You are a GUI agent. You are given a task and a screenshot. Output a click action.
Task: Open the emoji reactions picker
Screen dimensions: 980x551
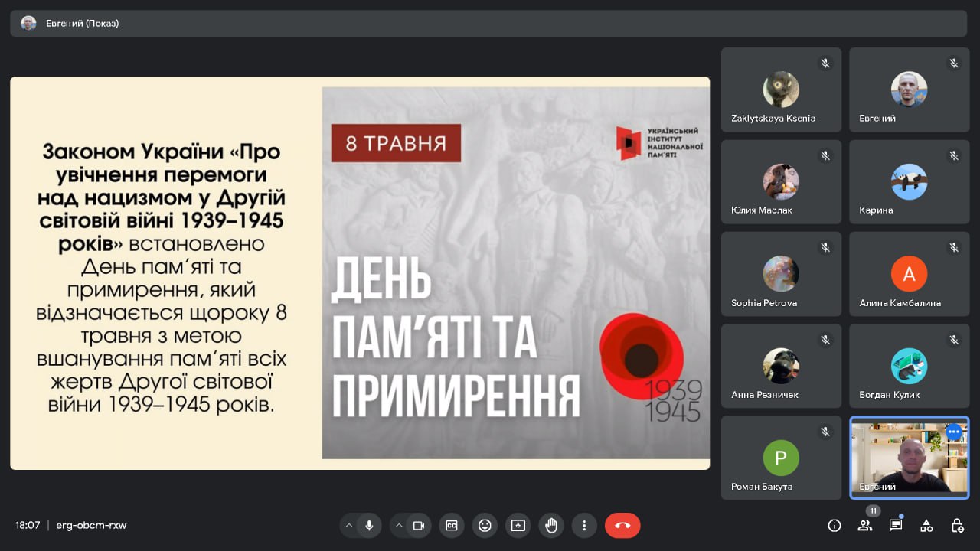point(485,526)
